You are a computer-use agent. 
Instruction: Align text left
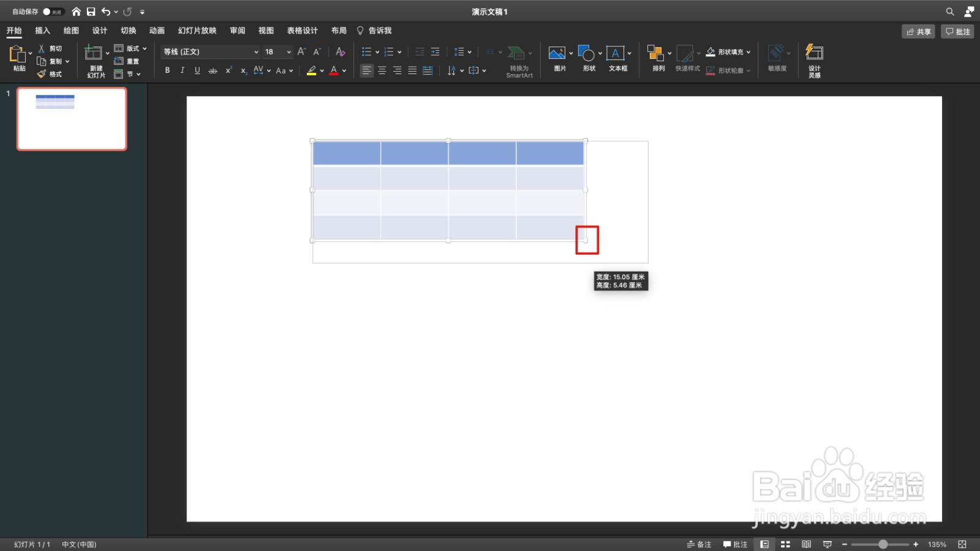click(x=366, y=70)
